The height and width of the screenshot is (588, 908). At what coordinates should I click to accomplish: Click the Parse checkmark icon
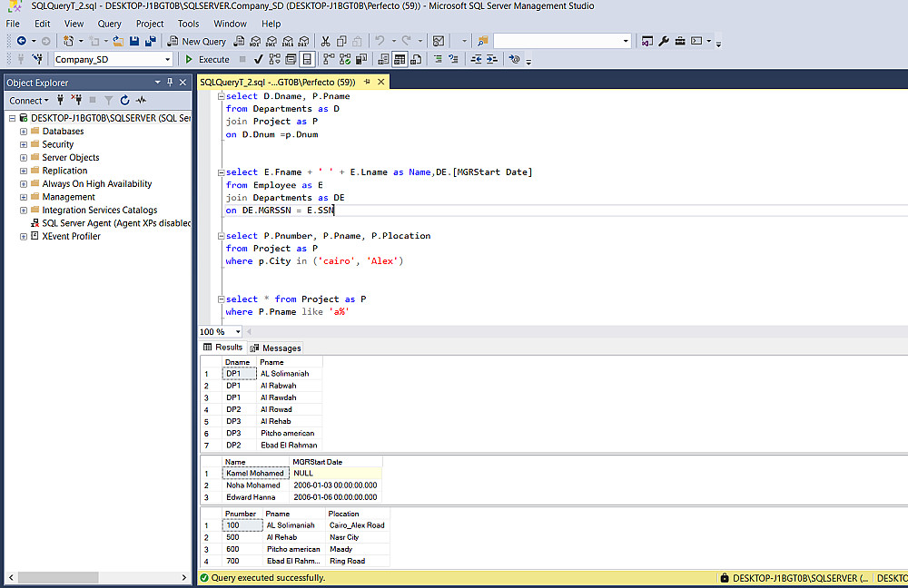tap(259, 60)
